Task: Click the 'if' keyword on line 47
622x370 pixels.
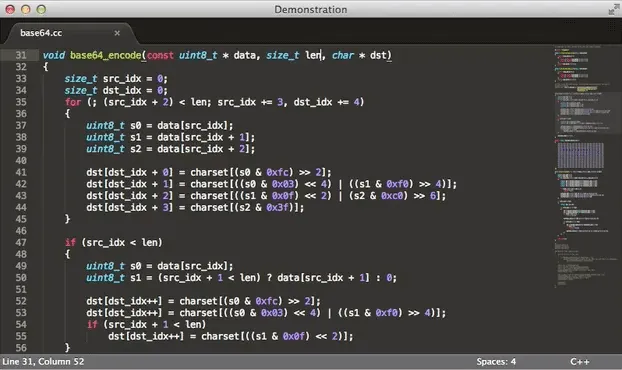Action: point(70,242)
